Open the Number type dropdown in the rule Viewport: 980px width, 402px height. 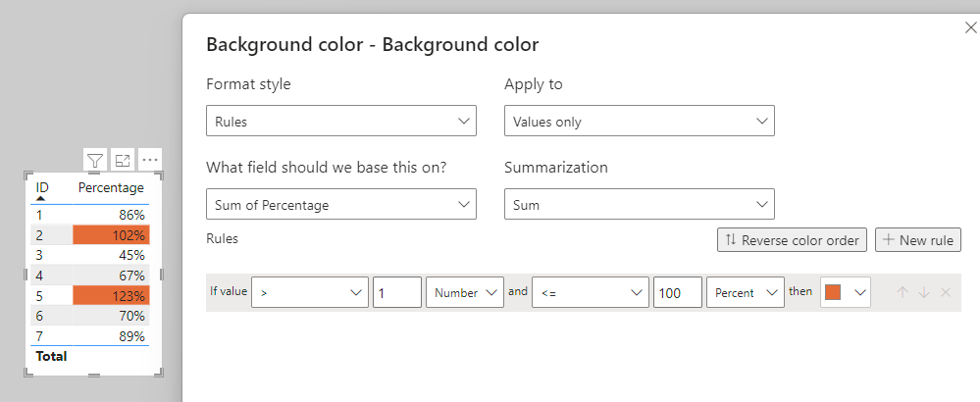(465, 292)
